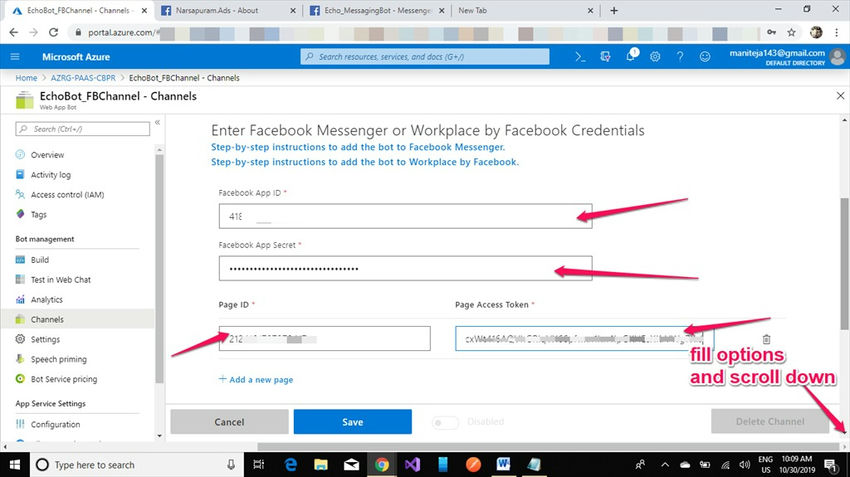
Task: Switch to the Echo_MessagingBot Messenger tab
Action: click(378, 10)
